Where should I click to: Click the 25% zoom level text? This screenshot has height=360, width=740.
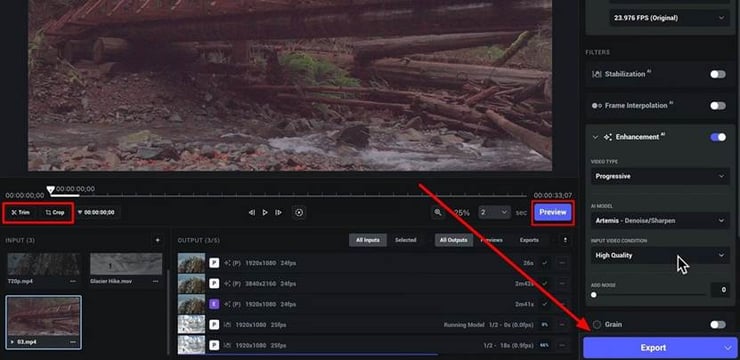click(462, 213)
